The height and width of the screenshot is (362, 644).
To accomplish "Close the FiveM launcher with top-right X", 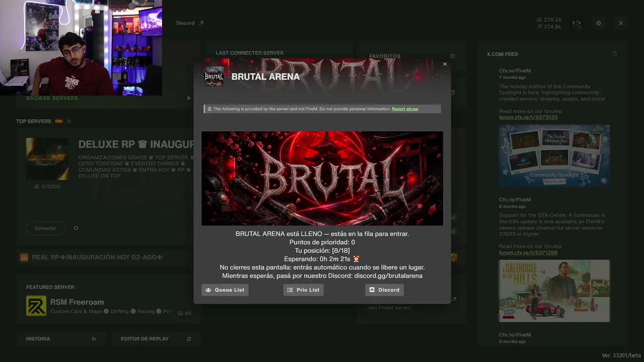I will (621, 23).
